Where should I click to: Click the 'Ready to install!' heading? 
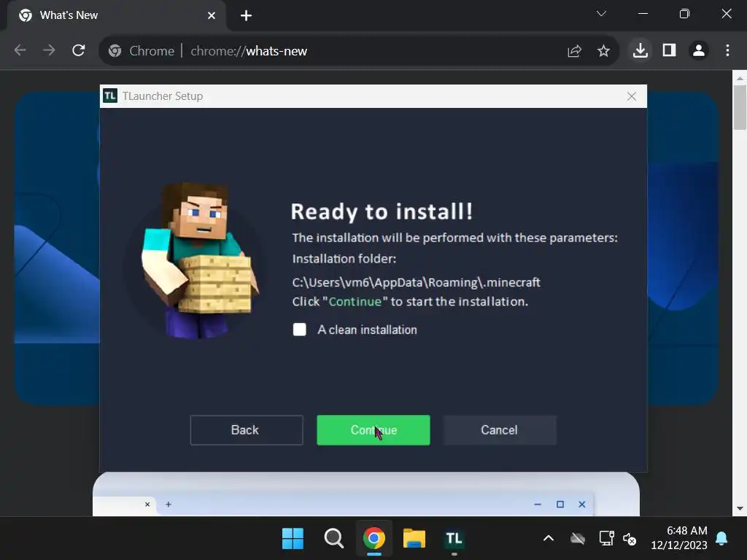(x=382, y=211)
